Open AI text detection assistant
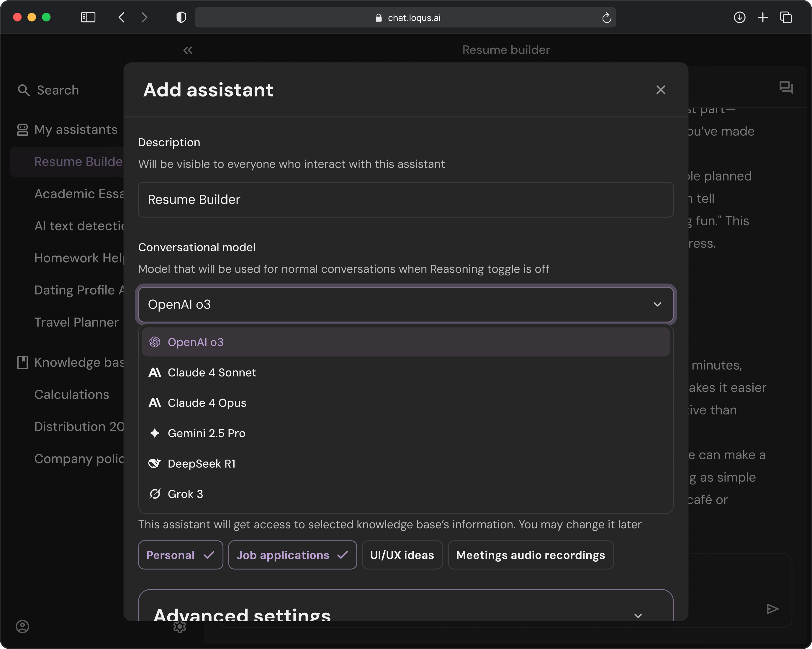 click(79, 226)
